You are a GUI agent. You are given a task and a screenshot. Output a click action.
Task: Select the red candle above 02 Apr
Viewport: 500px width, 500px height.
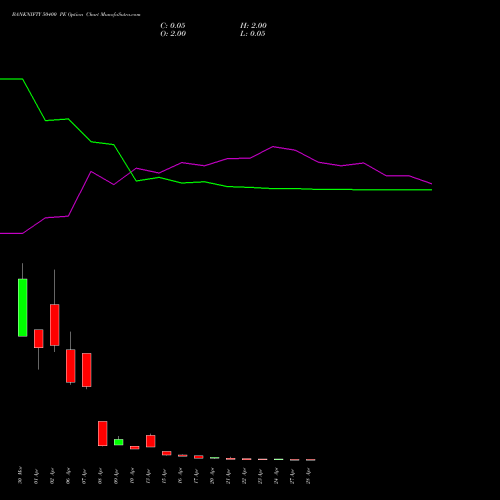pyautogui.click(x=55, y=325)
